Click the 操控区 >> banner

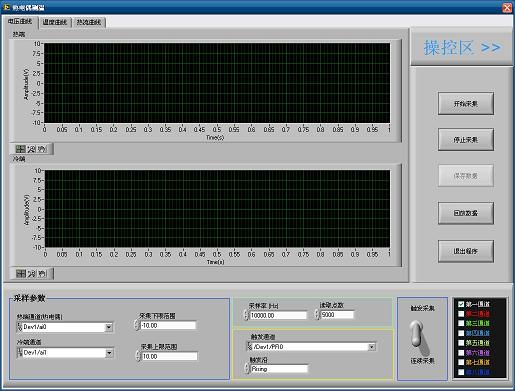click(x=462, y=48)
